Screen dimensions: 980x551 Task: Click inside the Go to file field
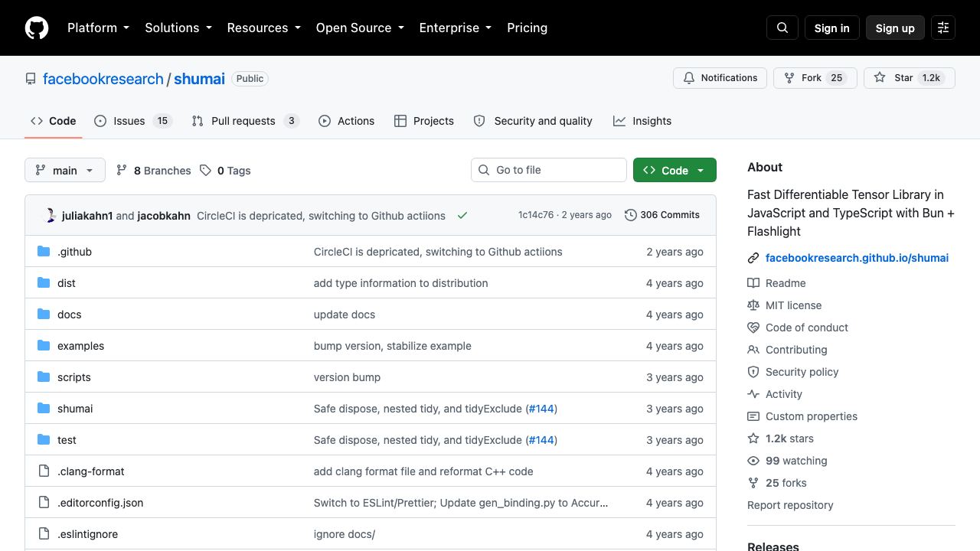pos(549,170)
